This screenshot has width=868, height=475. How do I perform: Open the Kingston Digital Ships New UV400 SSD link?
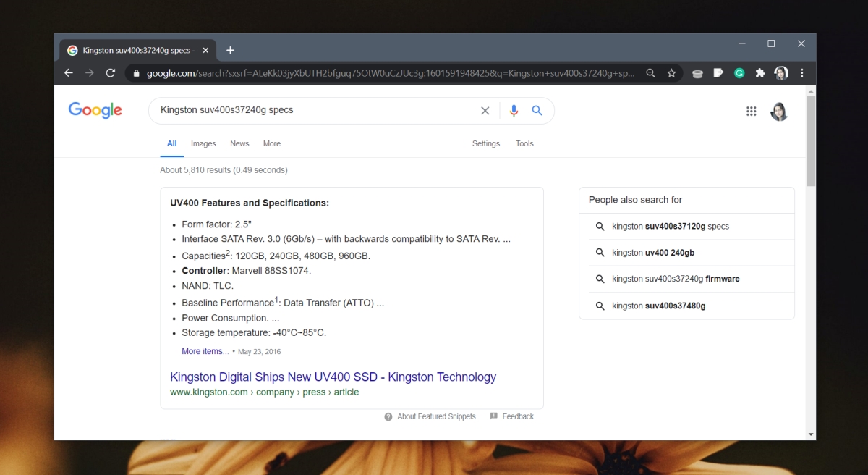[x=333, y=377]
